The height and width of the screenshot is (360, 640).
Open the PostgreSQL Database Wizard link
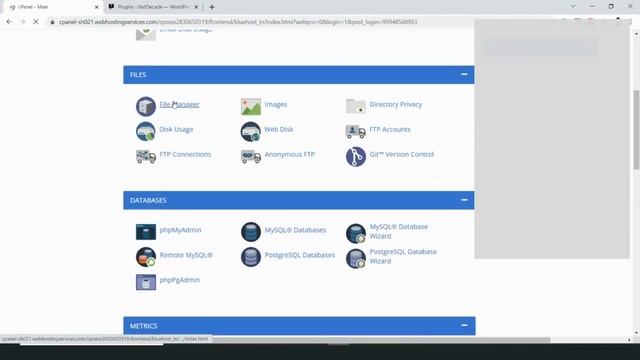click(403, 256)
